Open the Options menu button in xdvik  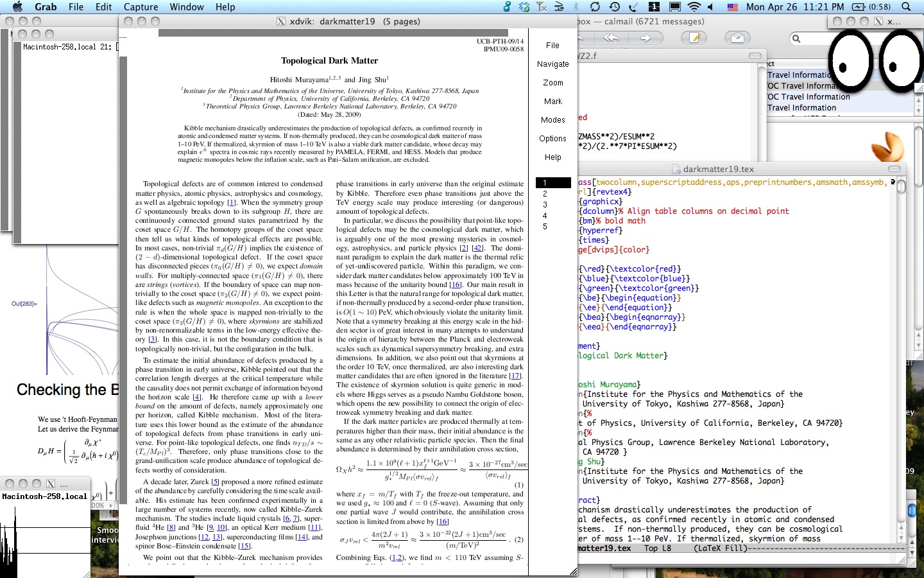[552, 139]
